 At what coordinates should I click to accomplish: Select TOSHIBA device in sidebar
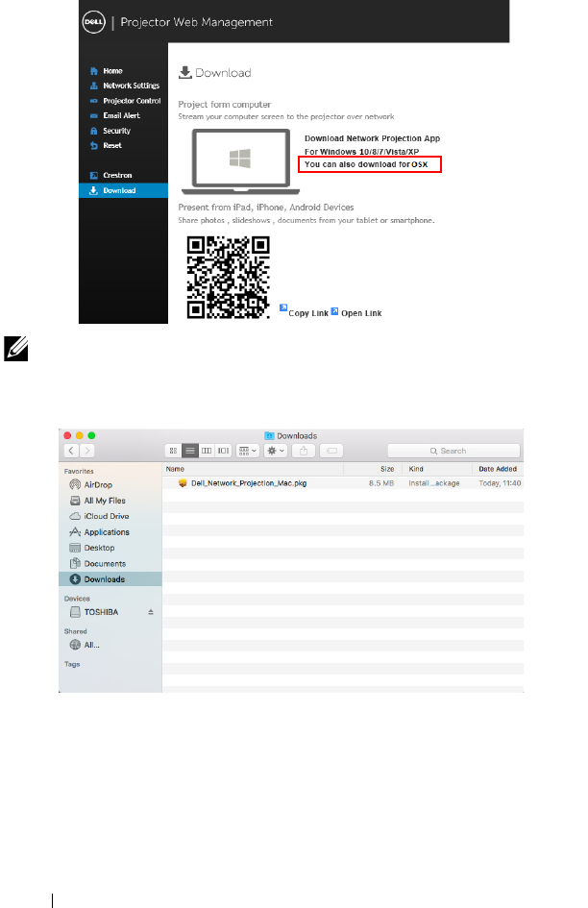click(x=102, y=612)
